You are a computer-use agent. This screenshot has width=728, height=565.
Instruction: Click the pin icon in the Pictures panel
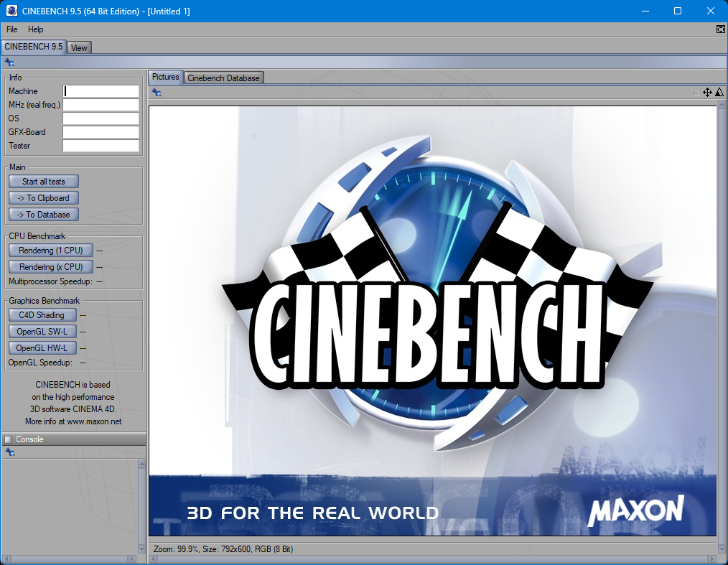coord(157,92)
